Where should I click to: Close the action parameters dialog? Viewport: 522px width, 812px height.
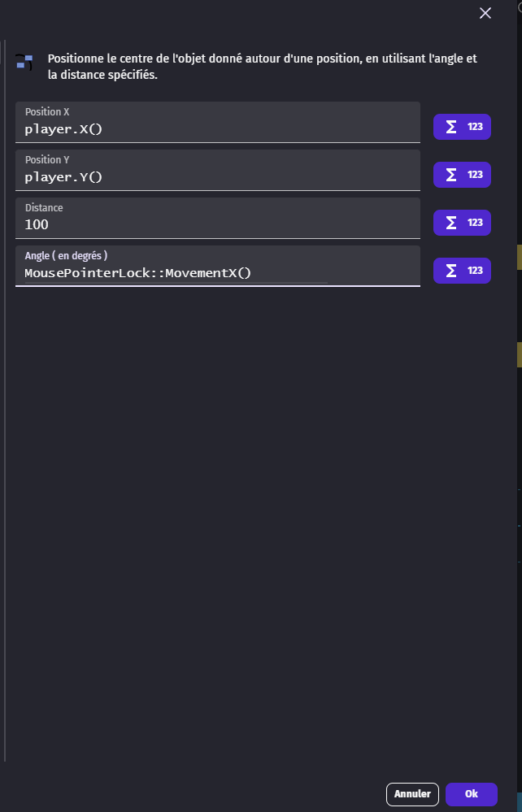(485, 14)
